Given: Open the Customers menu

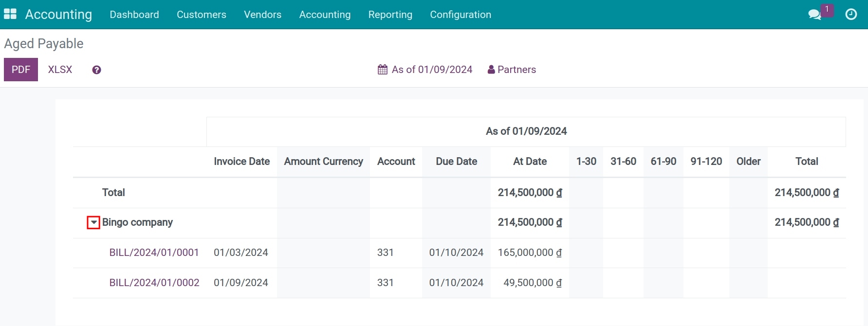Looking at the screenshot, I should (202, 15).
